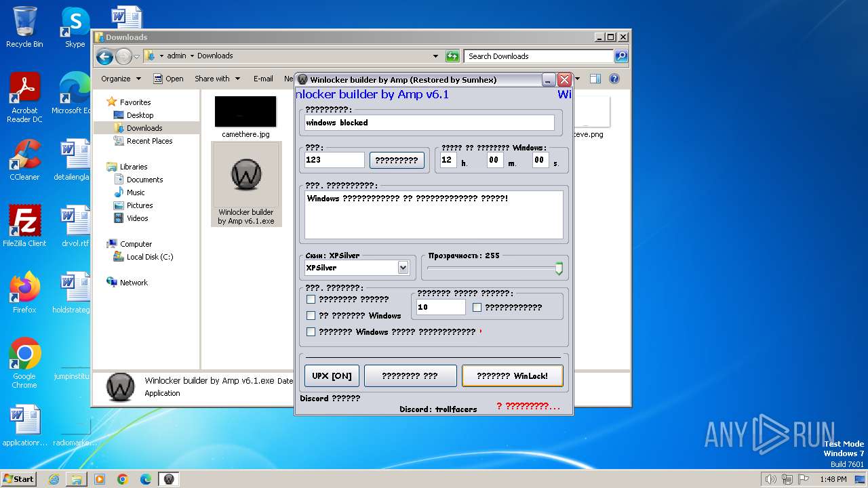Click the Back button in the Explorer window
This screenshot has width=868, height=488.
[x=104, y=56]
